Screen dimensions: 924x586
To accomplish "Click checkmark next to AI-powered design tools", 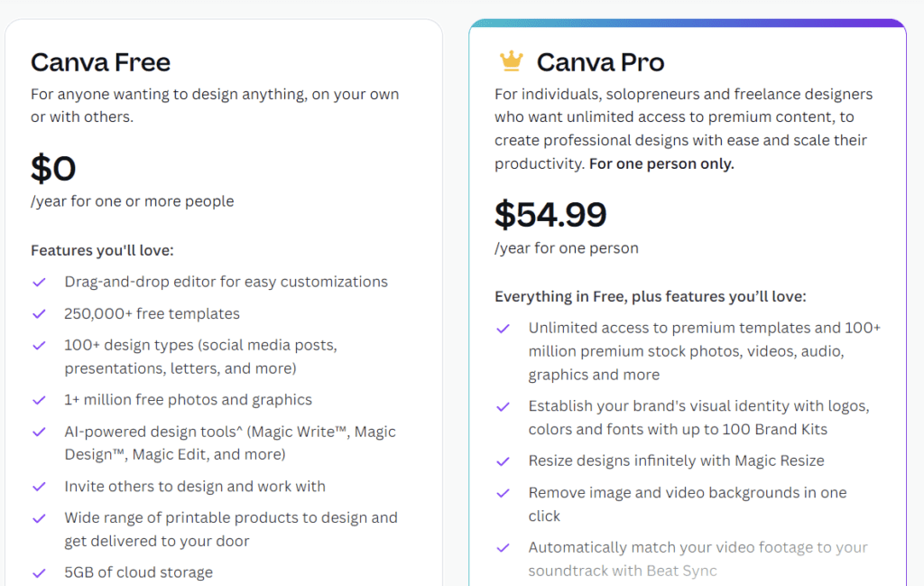I will [x=40, y=433].
